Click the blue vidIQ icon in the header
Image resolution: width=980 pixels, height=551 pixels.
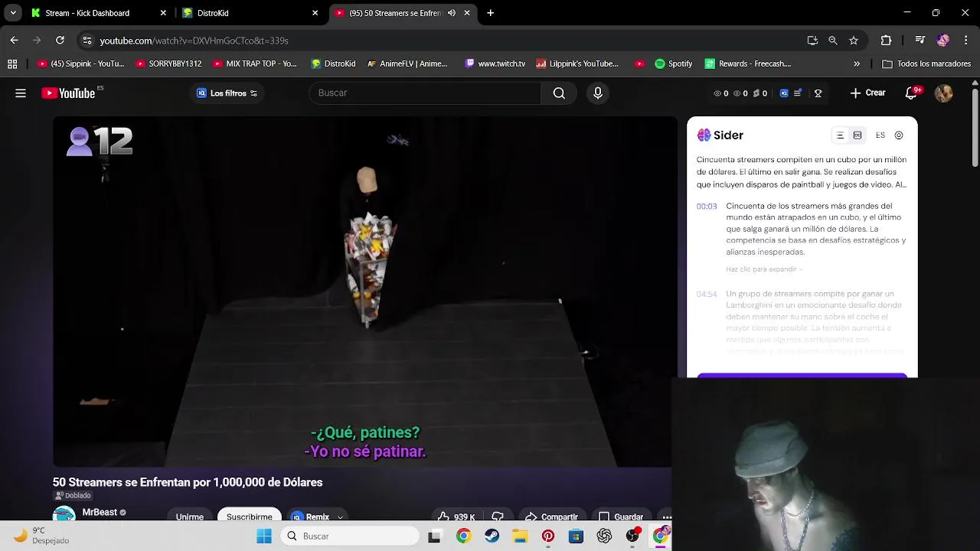point(784,93)
